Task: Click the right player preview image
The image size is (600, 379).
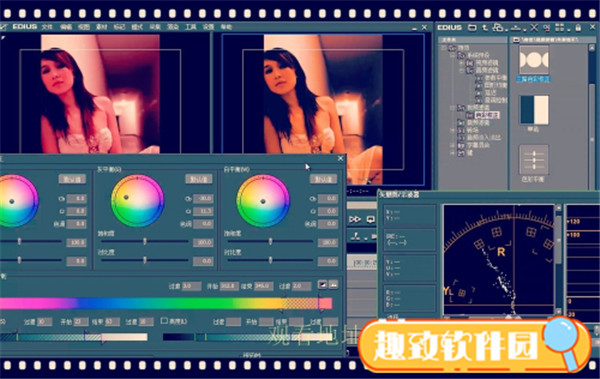Action: point(323,109)
